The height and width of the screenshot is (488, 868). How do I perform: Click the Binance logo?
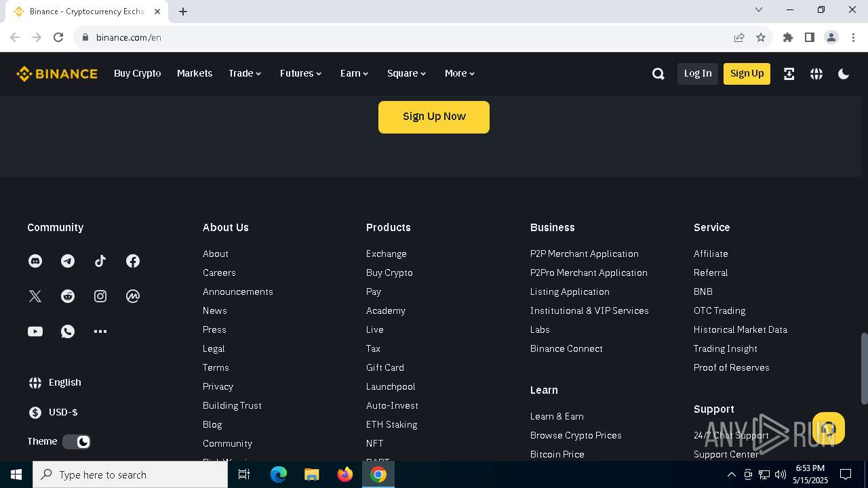(57, 74)
